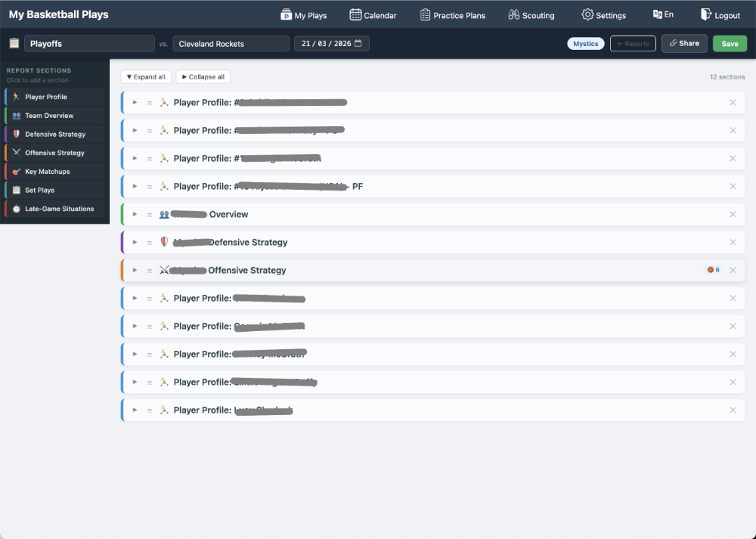Add a Set Plays section
Image resolution: width=756 pixels, height=539 pixels.
click(53, 190)
